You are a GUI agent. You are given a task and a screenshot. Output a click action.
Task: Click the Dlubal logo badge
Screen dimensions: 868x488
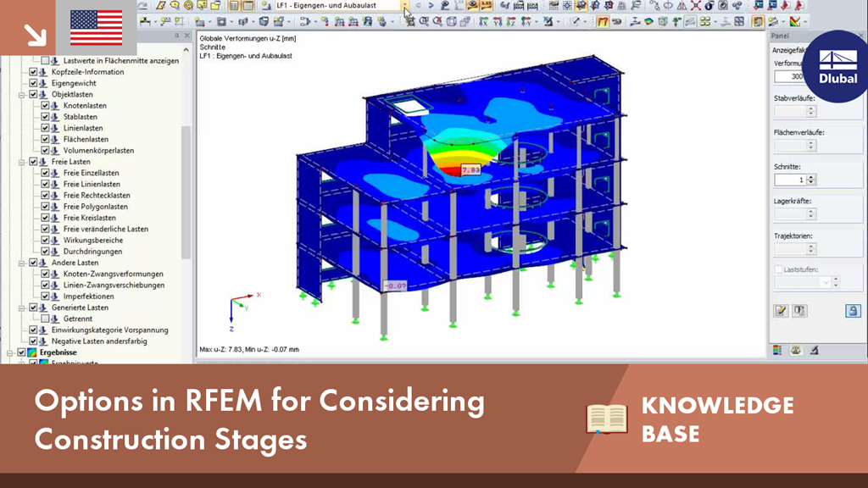point(837,65)
